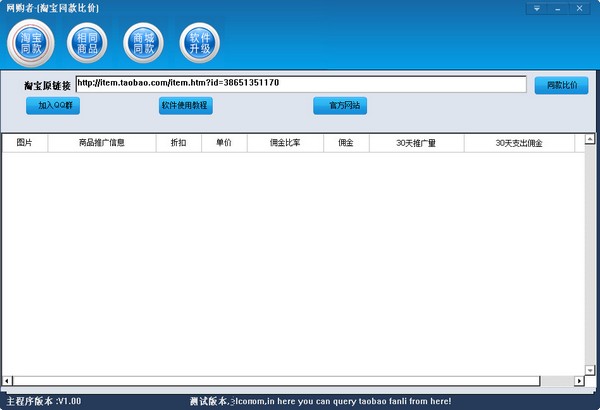Viewport: 600px width, 410px height.
Task: Click the 同款比价 button
Action: 561,85
